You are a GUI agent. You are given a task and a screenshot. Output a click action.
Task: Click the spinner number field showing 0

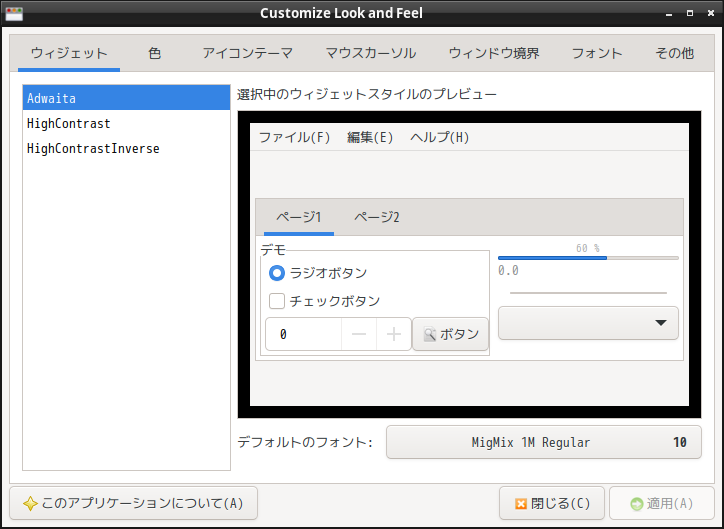coord(303,335)
